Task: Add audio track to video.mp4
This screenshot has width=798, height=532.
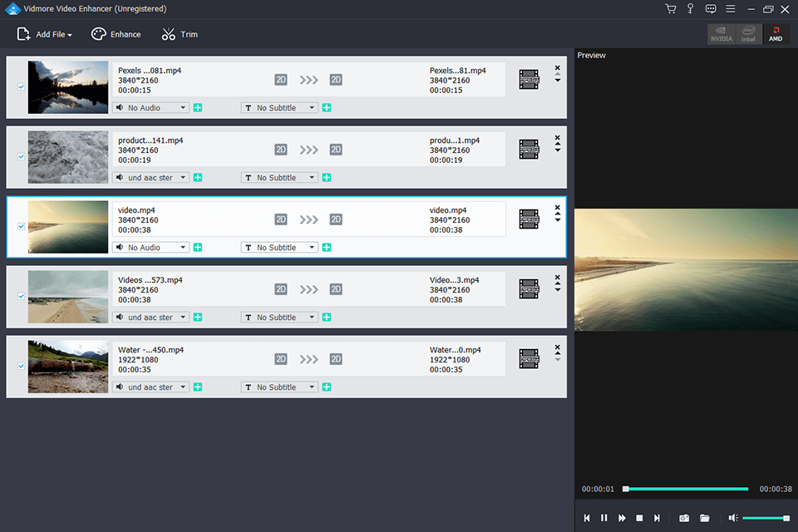Action: click(x=198, y=248)
